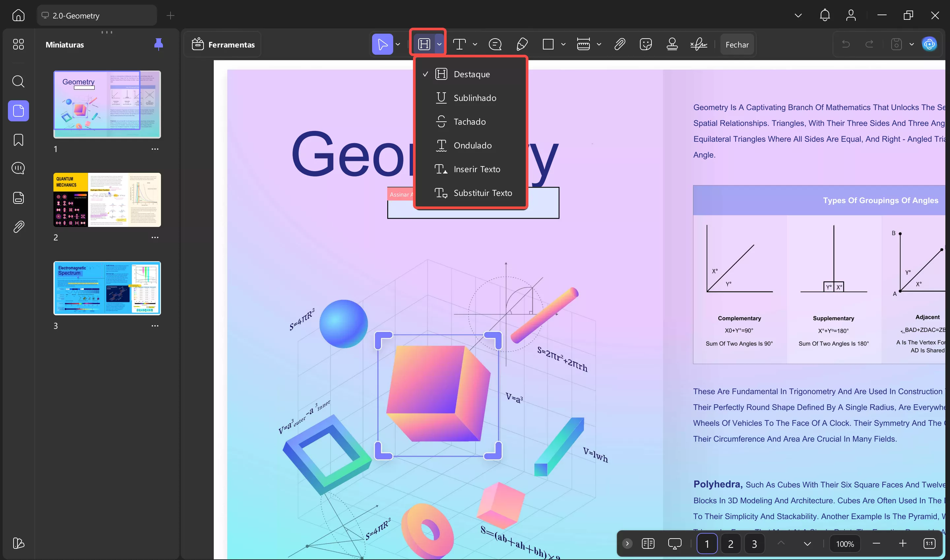Open the zoom percentage 100% dropdown

845,544
